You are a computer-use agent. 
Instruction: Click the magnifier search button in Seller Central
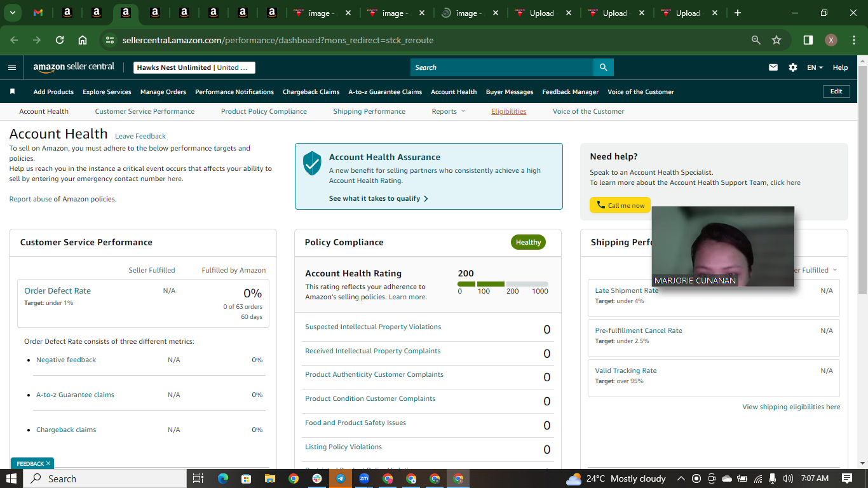(604, 67)
